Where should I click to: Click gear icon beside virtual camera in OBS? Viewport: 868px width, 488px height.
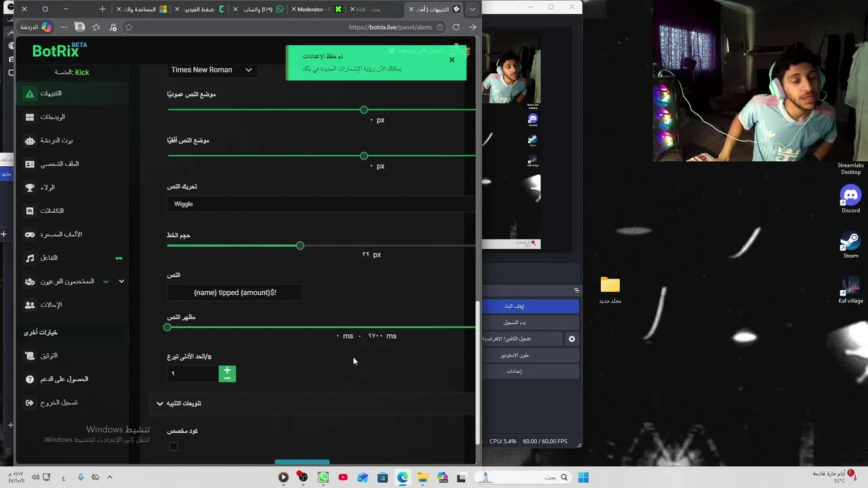(572, 339)
